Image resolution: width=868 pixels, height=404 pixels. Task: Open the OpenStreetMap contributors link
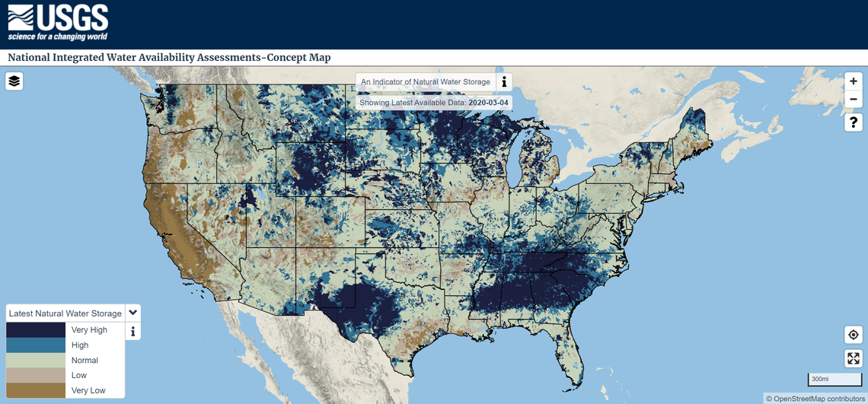coord(815,399)
